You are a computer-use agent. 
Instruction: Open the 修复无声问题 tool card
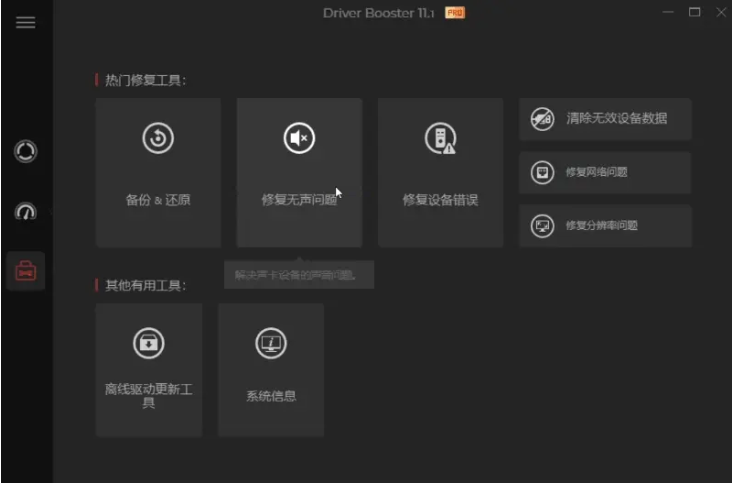(x=300, y=173)
